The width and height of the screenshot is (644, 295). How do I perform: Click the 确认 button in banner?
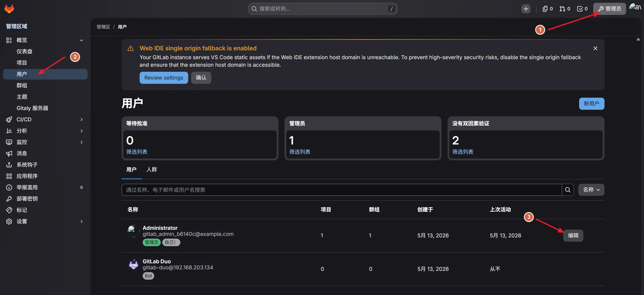[201, 78]
